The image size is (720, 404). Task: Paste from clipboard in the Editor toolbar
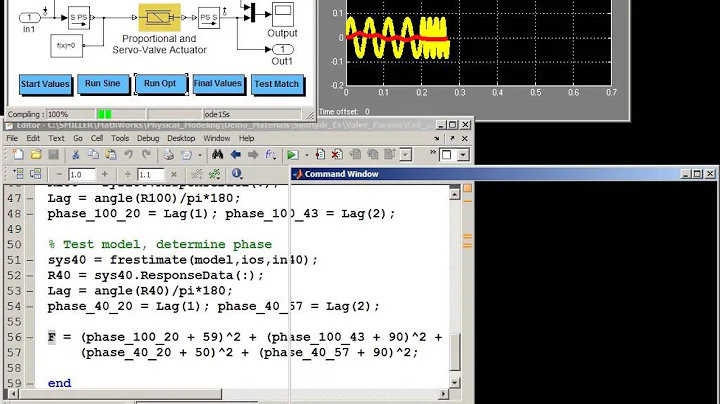click(111, 155)
